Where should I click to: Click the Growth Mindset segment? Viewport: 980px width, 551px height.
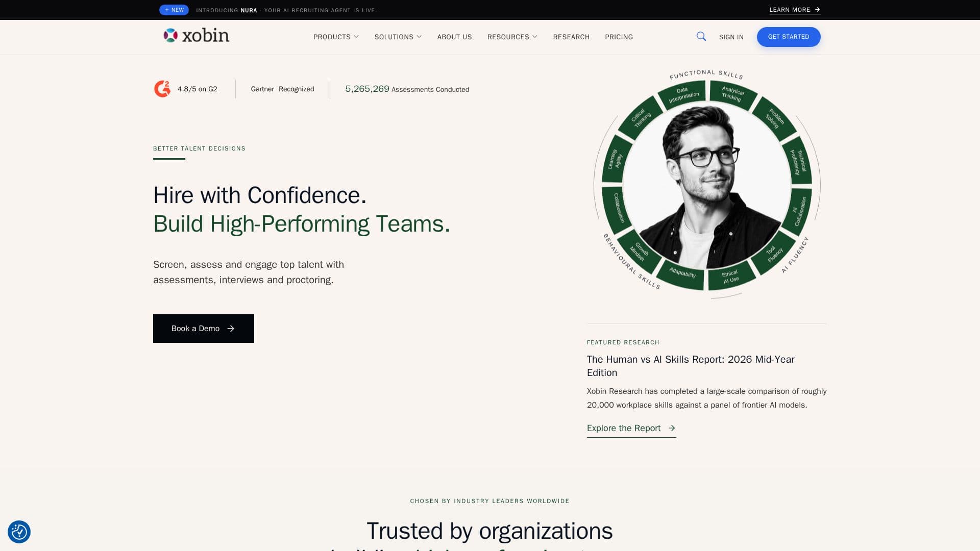[639, 252]
